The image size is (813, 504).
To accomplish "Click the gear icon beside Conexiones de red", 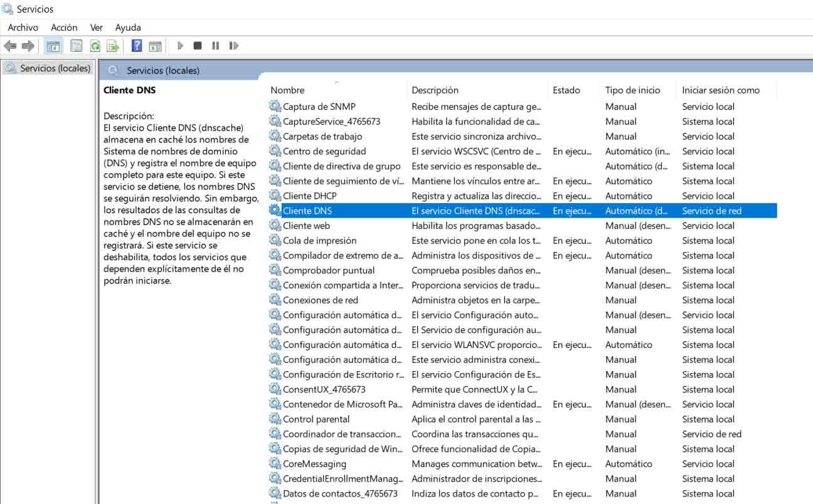I will pos(275,300).
